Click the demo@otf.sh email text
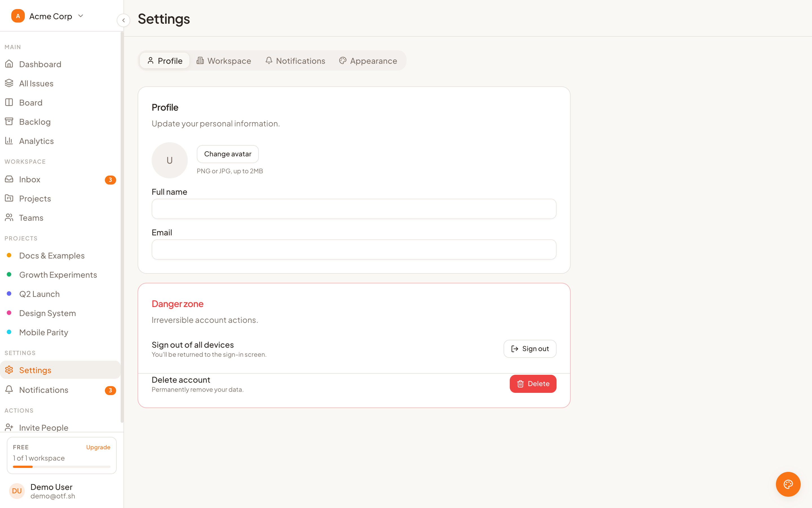 (x=53, y=496)
